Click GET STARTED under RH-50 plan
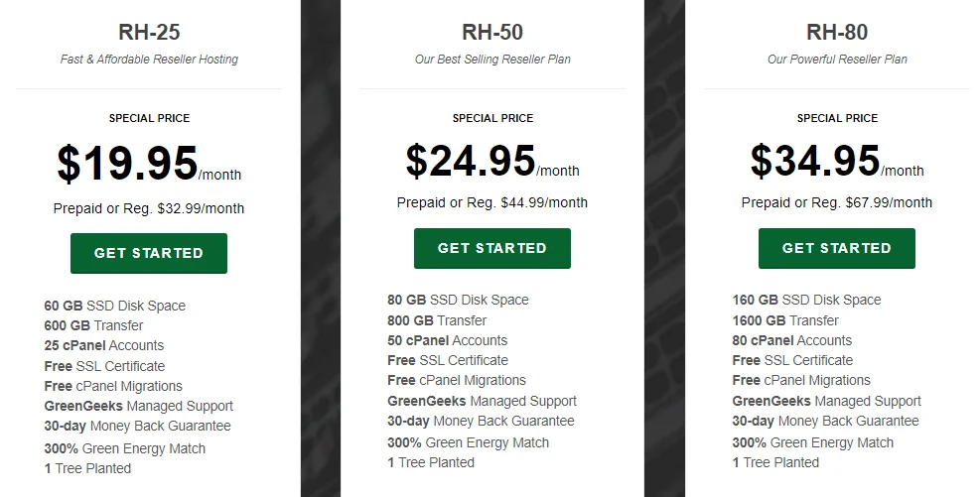The image size is (980, 497). (492, 248)
